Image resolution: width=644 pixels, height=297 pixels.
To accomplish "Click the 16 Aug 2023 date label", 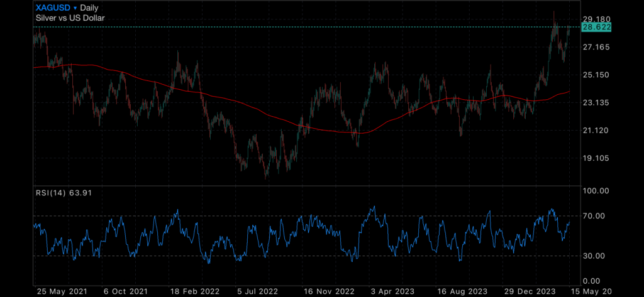I will coord(462,291).
